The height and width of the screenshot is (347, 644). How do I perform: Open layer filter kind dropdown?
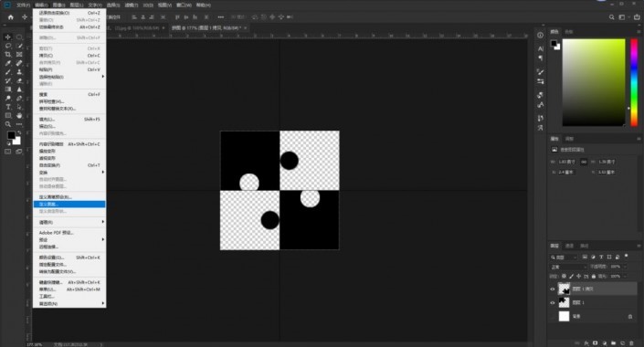(x=564, y=258)
